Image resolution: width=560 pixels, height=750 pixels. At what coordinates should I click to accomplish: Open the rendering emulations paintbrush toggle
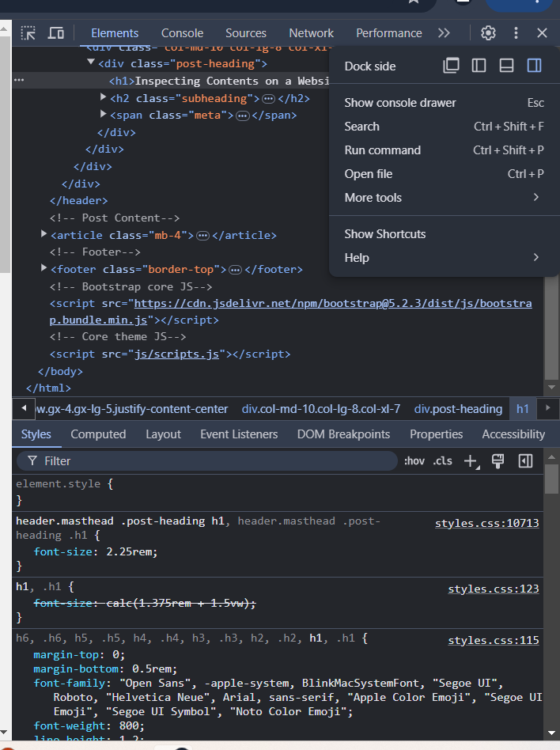(x=498, y=461)
